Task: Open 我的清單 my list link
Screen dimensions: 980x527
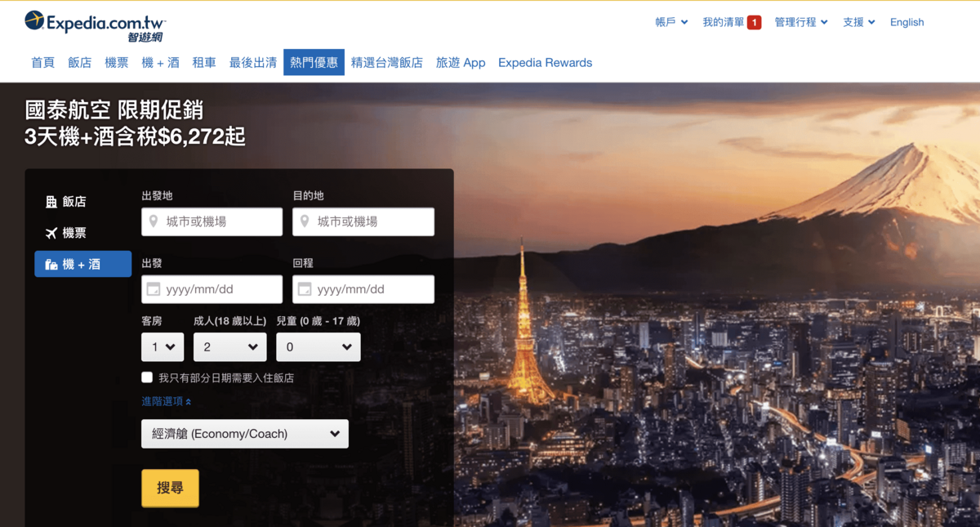Action: 724,22
